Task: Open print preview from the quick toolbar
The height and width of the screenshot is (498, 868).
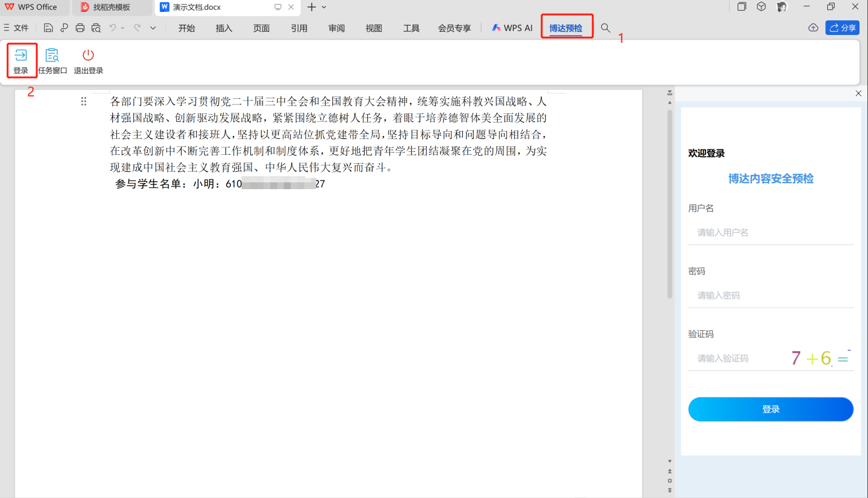Action: [x=97, y=28]
